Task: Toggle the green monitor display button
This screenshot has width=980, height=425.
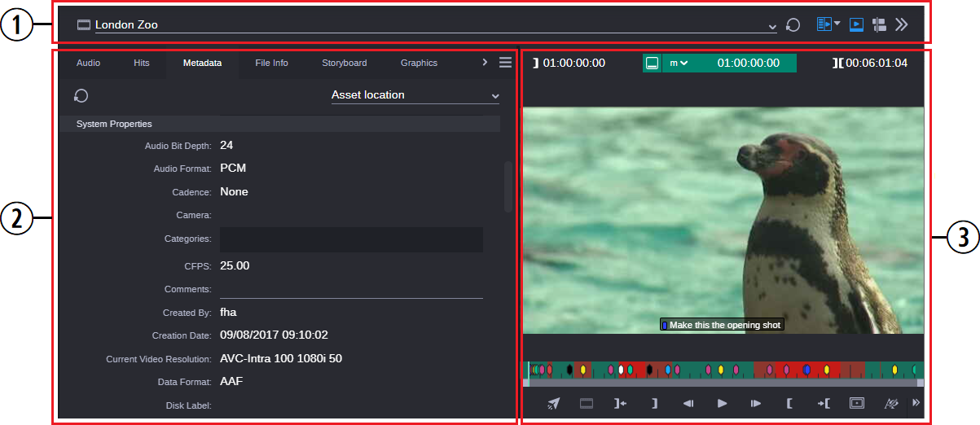Action: 653,64
